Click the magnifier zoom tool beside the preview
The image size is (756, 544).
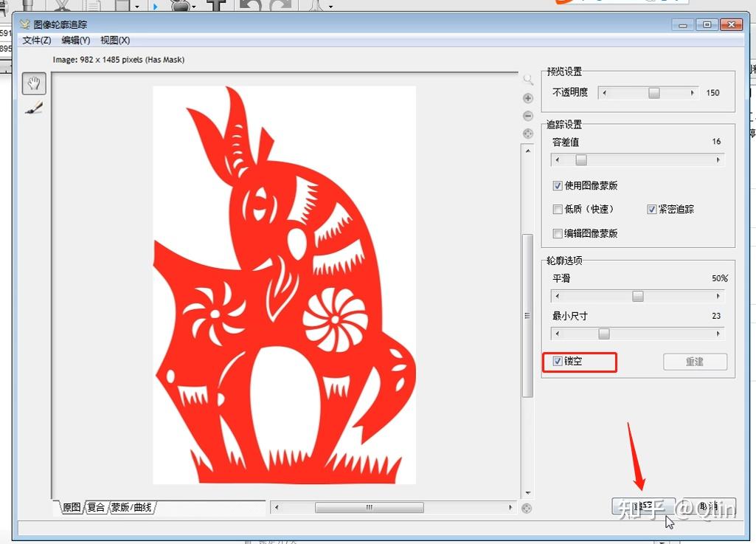(527, 79)
